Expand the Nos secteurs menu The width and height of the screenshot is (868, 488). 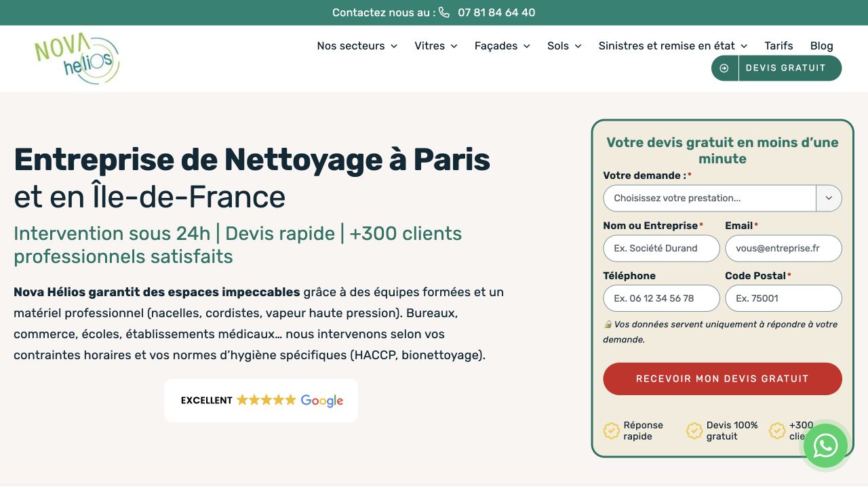(357, 46)
